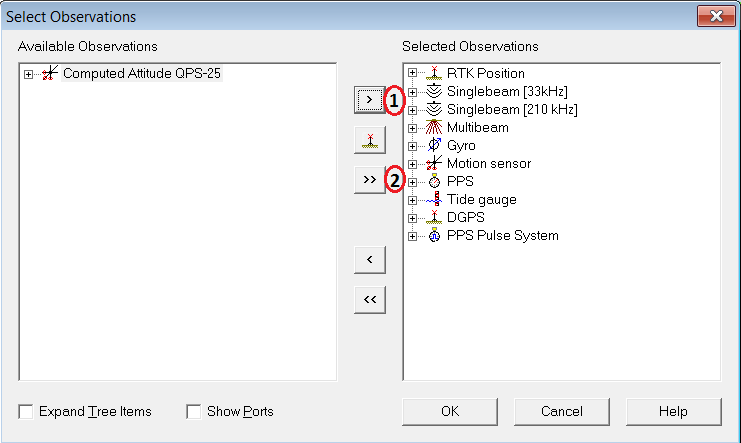Remove all observations with double left arrow
Screen dimensions: 741x443
[370, 299]
